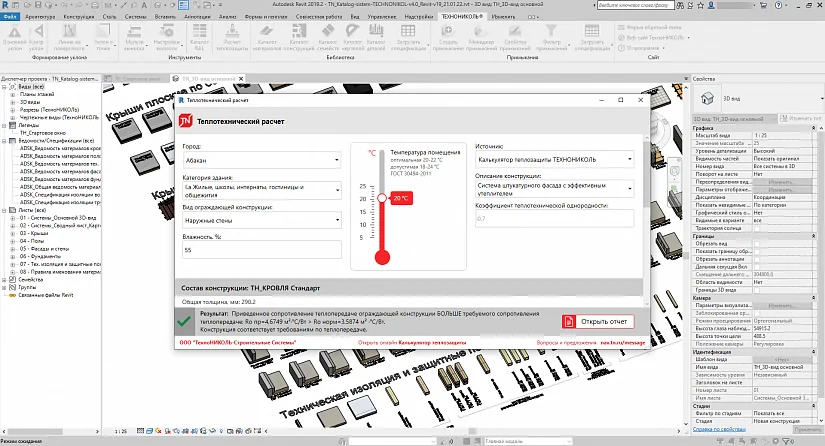Open the Город dropdown showing Абакан
This screenshot has height=446, width=825.
(262, 160)
